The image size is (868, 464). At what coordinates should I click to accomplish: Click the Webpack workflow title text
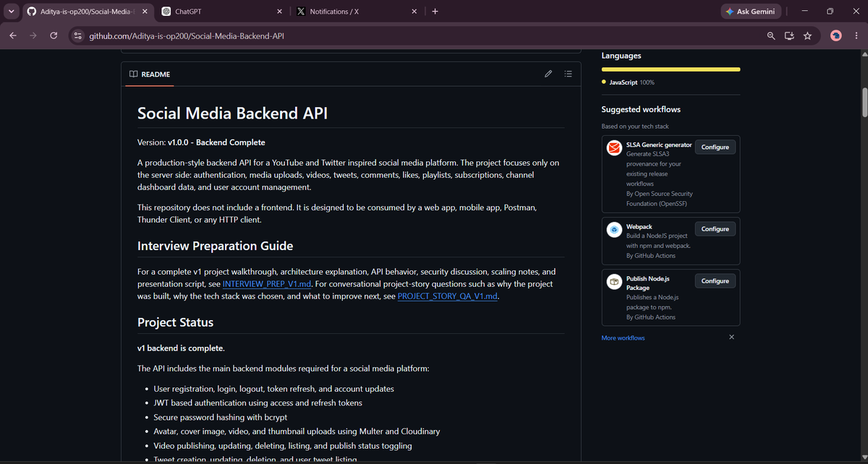coord(639,226)
